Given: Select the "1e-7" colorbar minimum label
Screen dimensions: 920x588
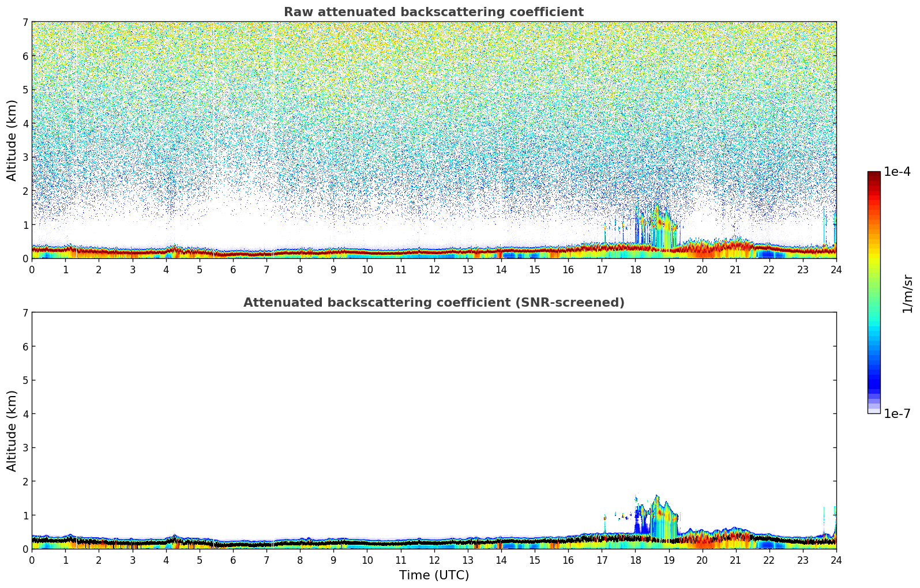Looking at the screenshot, I should pos(897,414).
